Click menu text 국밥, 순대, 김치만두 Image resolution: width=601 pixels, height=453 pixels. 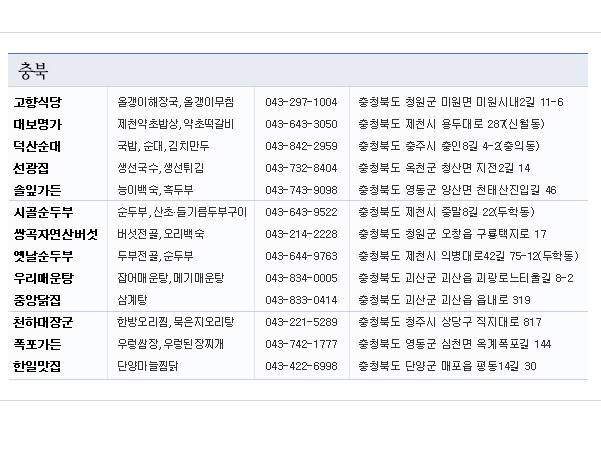163,146
